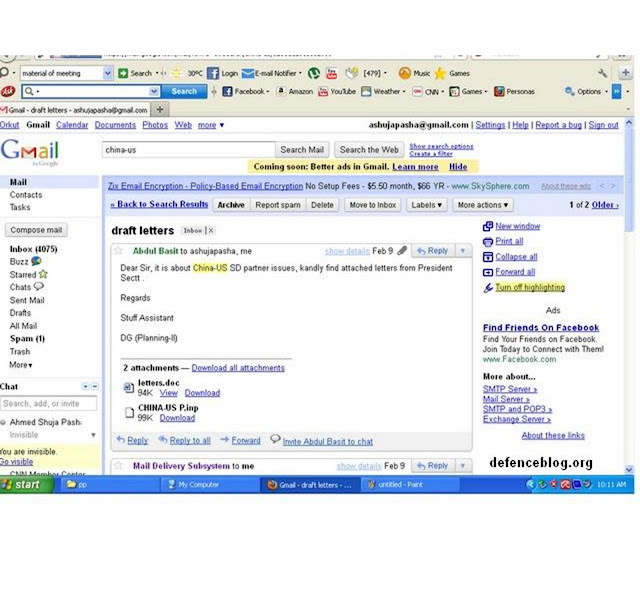This screenshot has width=640, height=594.
Task: Click the YouTube icon next to E-mail Notifier
Action: click(x=331, y=73)
